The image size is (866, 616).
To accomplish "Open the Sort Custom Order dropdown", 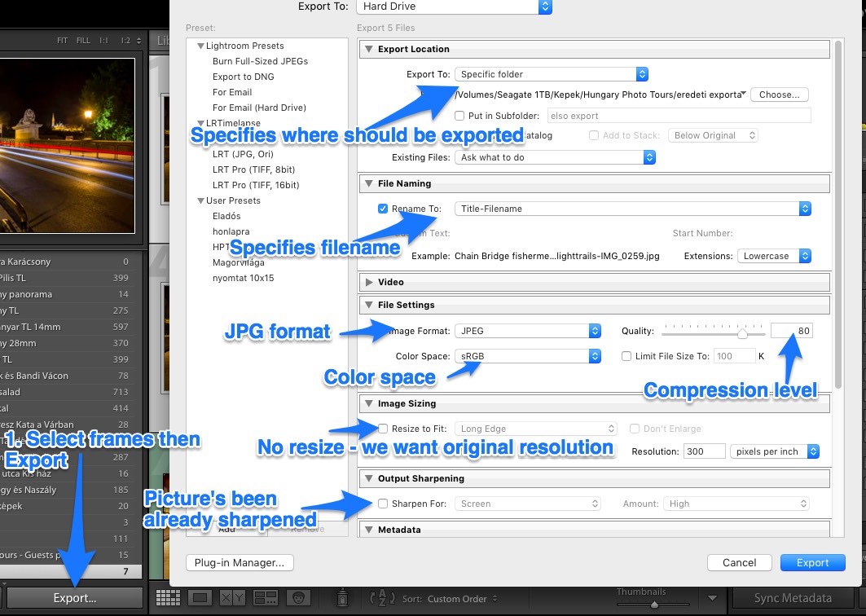I will pyautogui.click(x=462, y=599).
